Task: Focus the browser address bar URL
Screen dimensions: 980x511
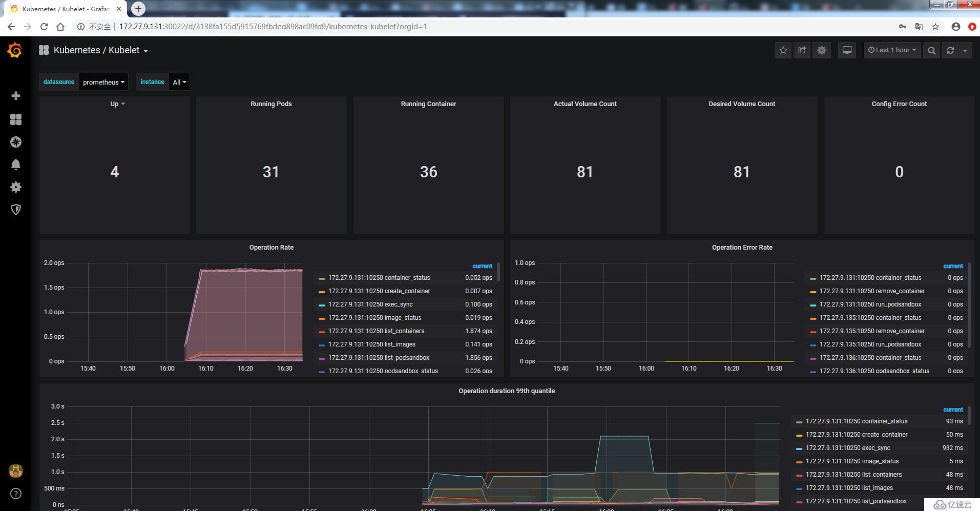Action: [x=273, y=27]
